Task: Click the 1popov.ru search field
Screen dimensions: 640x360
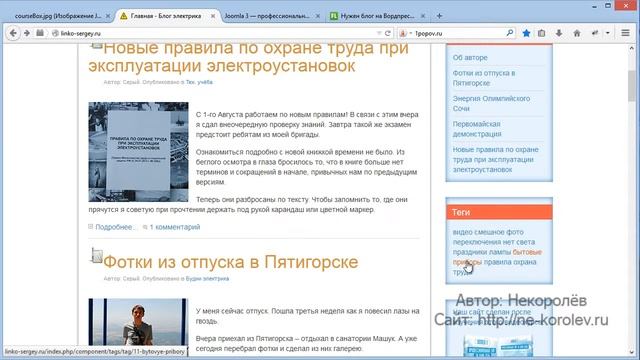Action: pos(459,33)
